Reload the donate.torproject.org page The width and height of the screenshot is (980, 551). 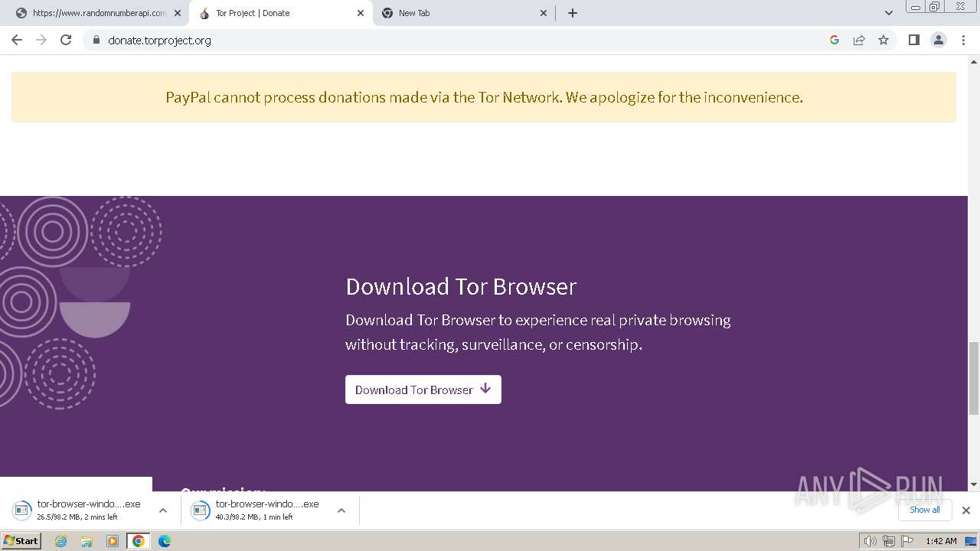(66, 40)
